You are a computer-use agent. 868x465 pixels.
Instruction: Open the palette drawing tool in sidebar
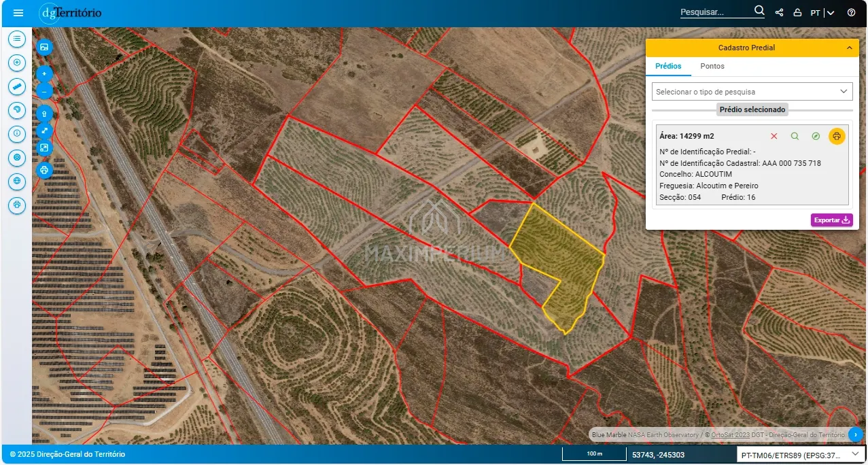point(17,110)
